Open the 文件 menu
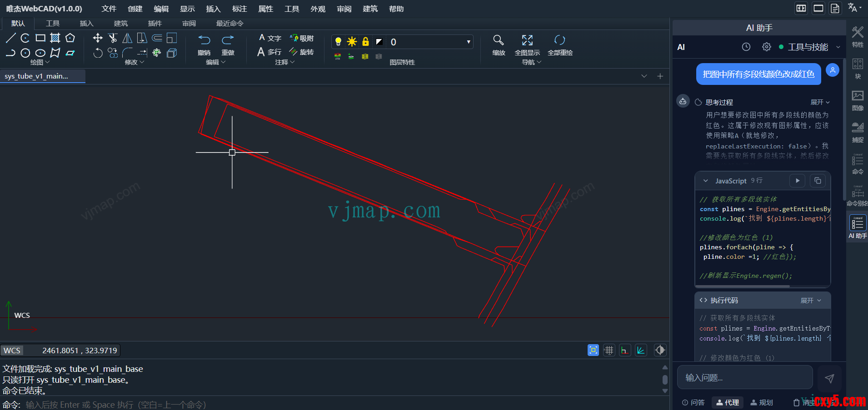 click(x=109, y=9)
